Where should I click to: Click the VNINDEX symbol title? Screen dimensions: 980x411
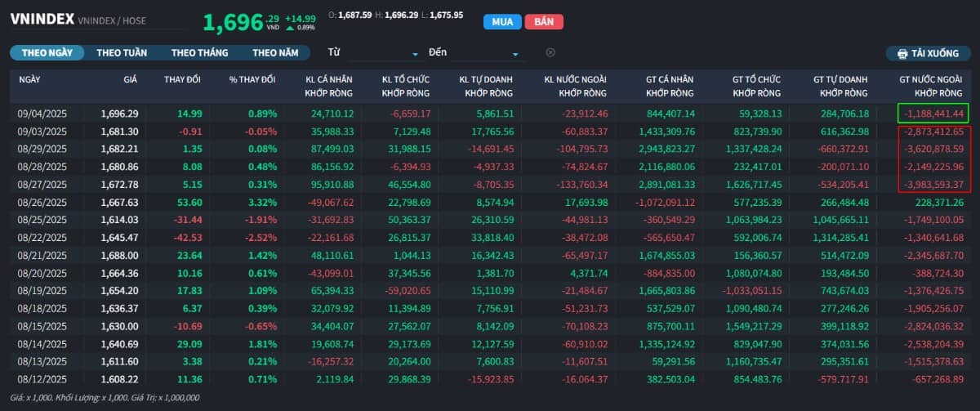click(42, 18)
